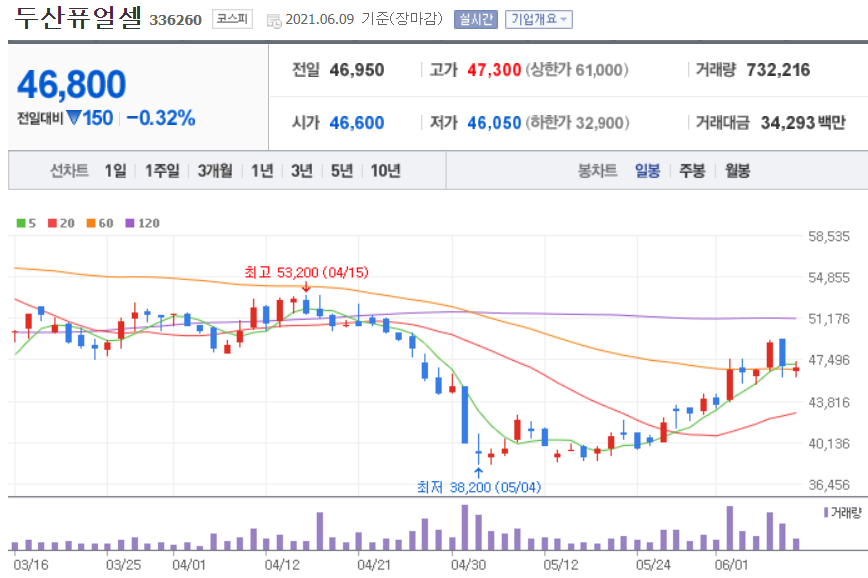Screen dimensions: 868x578
Task: Click the 51,176 price axis label
Action: (x=828, y=319)
